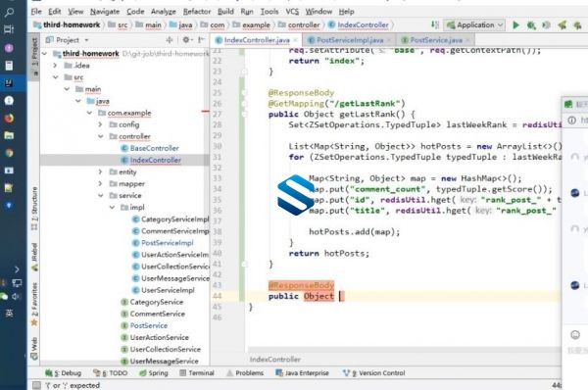Close the IndexController.java tab
The width and height of the screenshot is (588, 390).
point(296,40)
